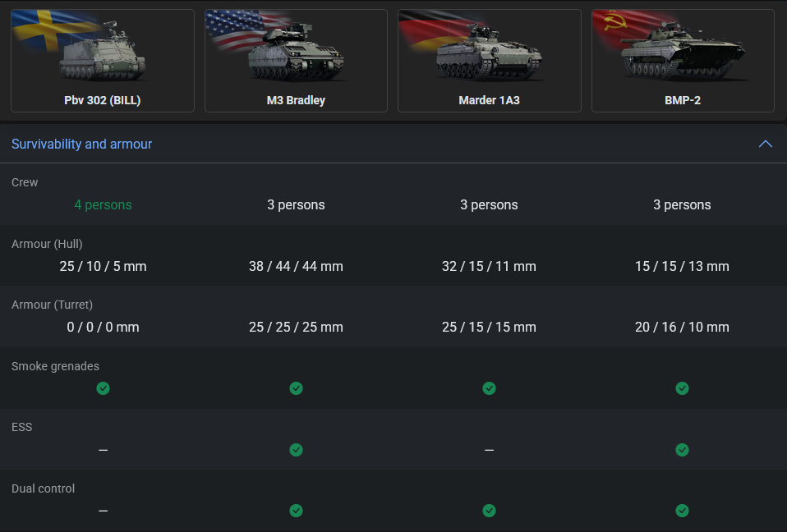This screenshot has height=532, width=787.
Task: Click the Soviet flag on BMP-2 card
Action: [x=616, y=26]
